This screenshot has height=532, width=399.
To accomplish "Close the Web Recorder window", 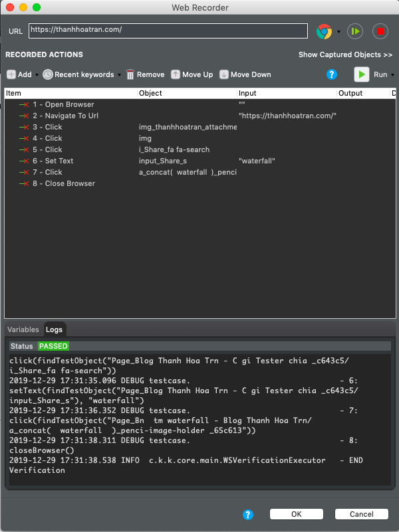I will click(x=10, y=7).
